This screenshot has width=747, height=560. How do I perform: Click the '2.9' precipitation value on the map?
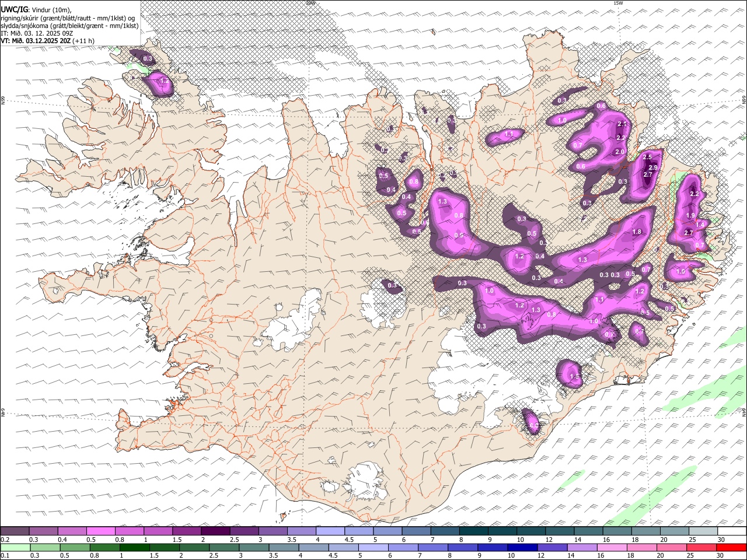[x=653, y=167]
